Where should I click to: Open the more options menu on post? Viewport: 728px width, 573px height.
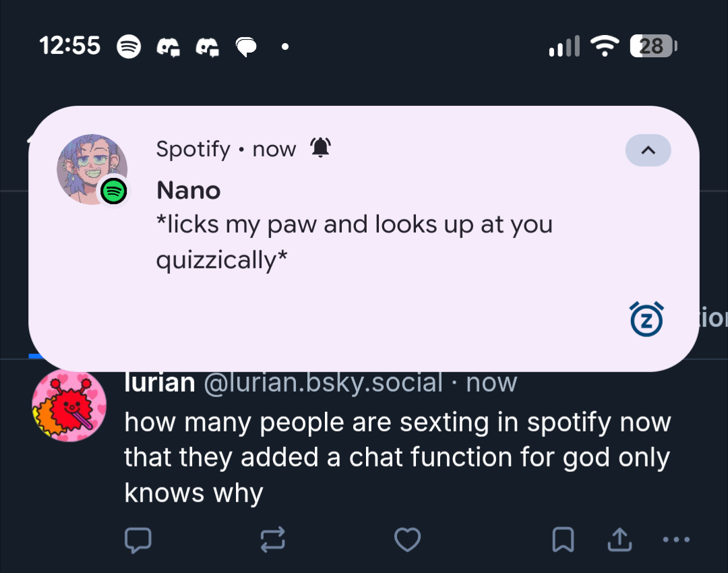[x=676, y=539]
